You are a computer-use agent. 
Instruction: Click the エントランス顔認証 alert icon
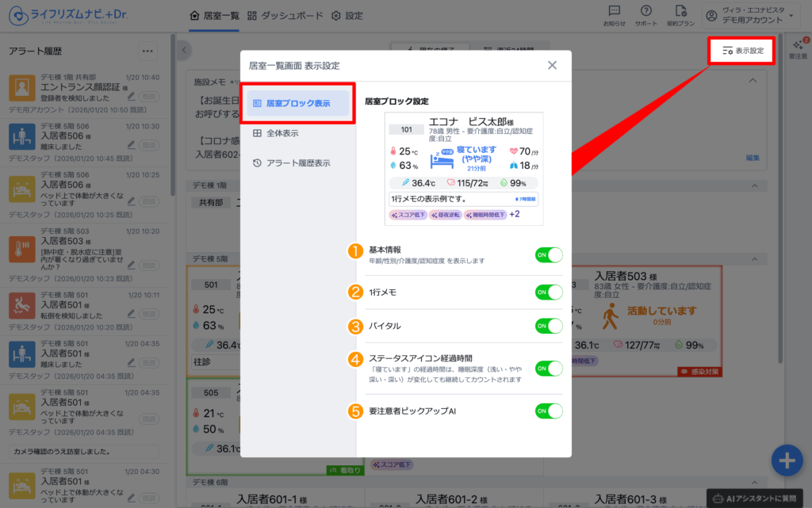point(22,88)
